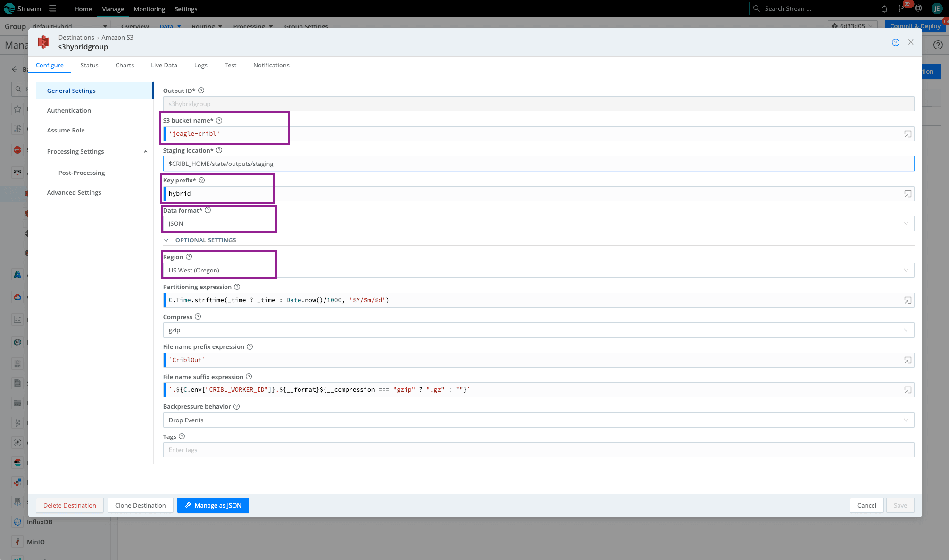
Task: Click the Manage as JSON button
Action: coord(213,505)
